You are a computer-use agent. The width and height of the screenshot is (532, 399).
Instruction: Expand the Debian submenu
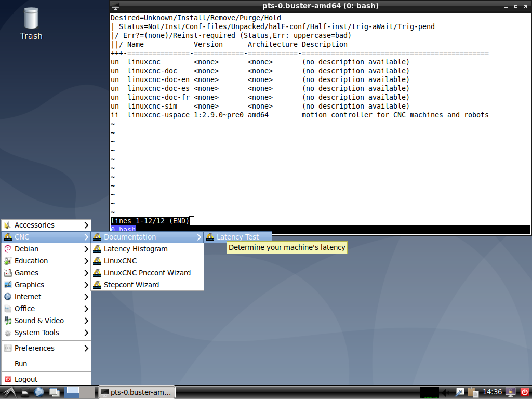tap(31, 249)
